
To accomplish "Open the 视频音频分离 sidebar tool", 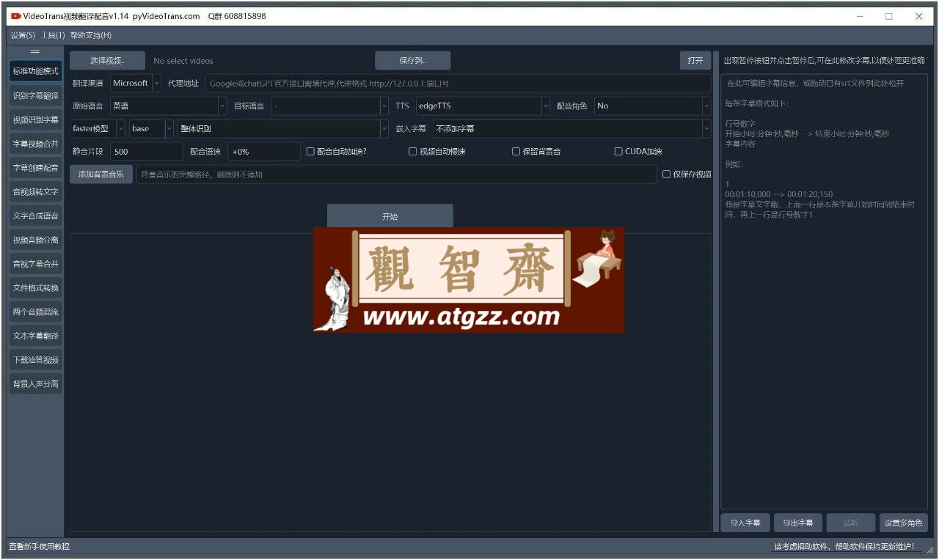I will (35, 240).
